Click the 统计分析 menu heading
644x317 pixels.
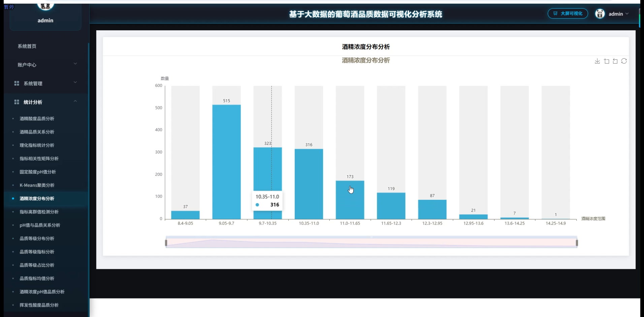pyautogui.click(x=33, y=102)
